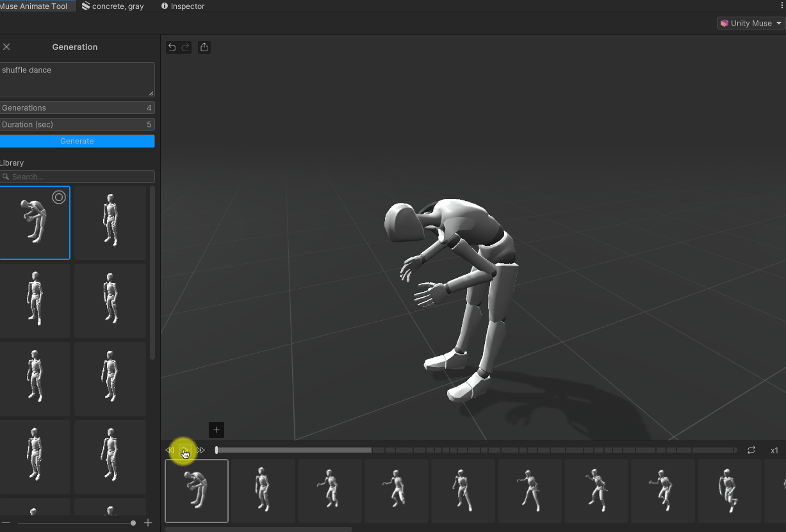The height and width of the screenshot is (532, 786).
Task: Select the fifth timeline frame thumbnail
Action: (463, 491)
